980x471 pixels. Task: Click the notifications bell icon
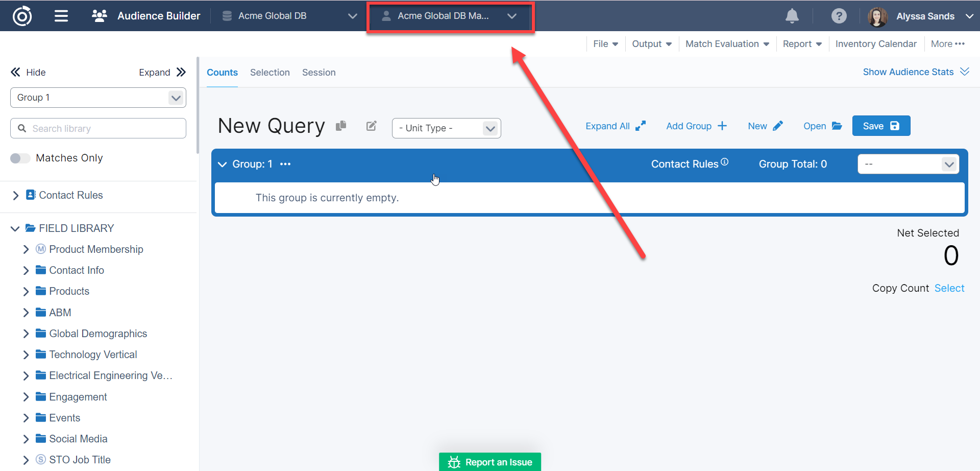pyautogui.click(x=792, y=16)
